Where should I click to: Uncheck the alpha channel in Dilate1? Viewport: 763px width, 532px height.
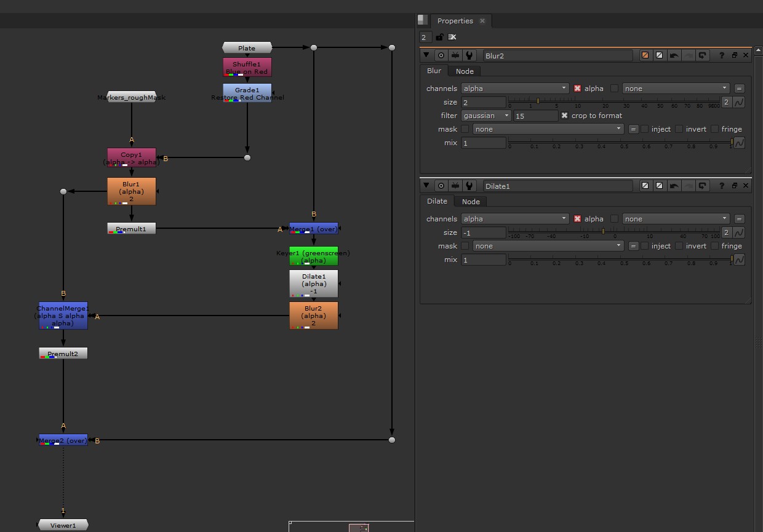pyautogui.click(x=577, y=219)
